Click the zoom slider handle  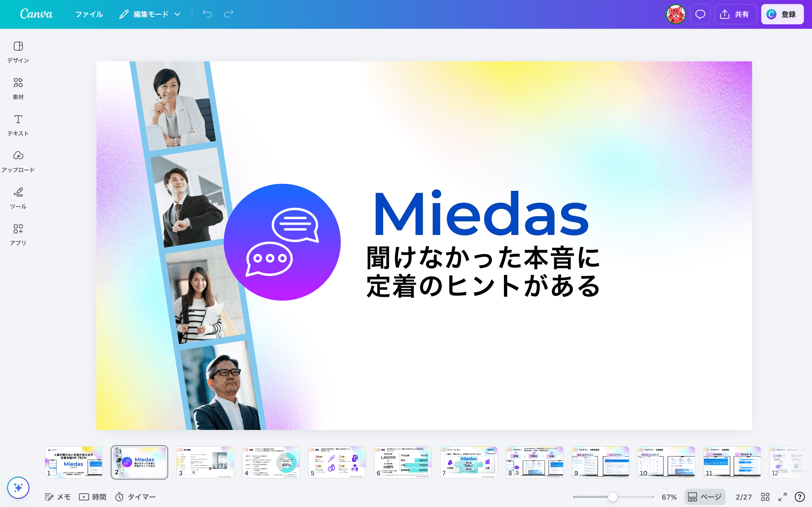pos(612,497)
